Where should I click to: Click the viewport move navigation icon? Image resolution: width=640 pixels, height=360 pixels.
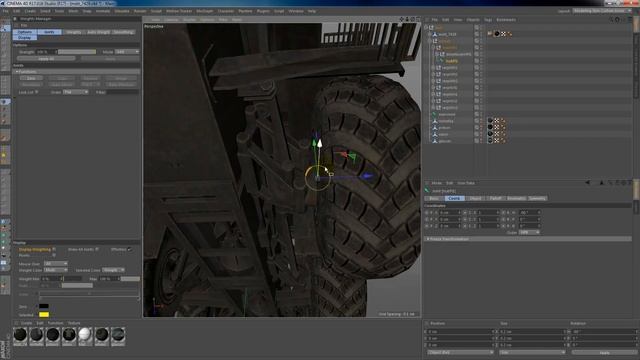pyautogui.click(x=402, y=19)
